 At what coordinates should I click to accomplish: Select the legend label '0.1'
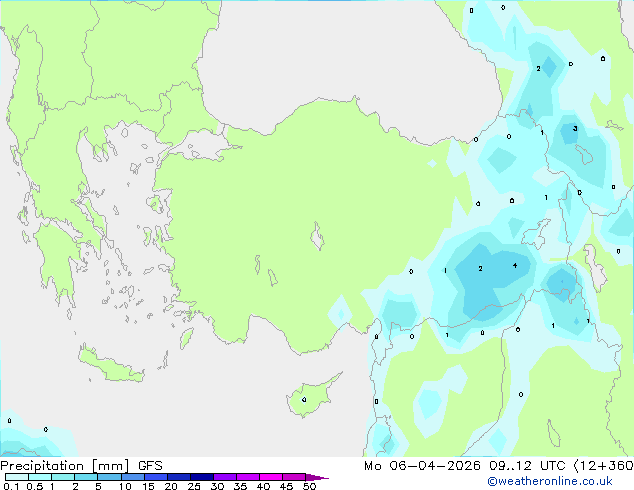pyautogui.click(x=11, y=486)
